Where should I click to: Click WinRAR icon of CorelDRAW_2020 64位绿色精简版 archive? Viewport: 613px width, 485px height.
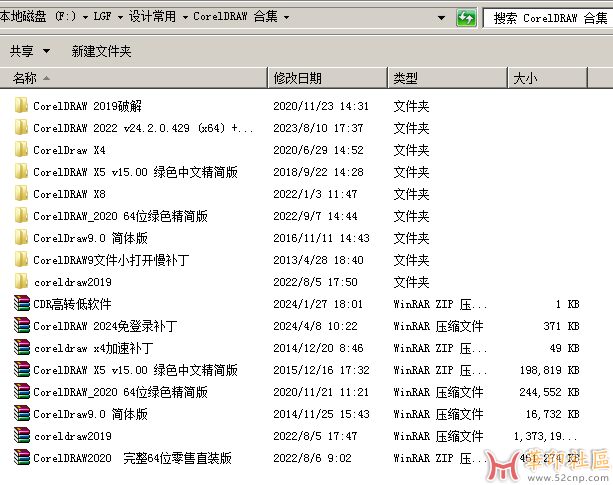pos(22,391)
